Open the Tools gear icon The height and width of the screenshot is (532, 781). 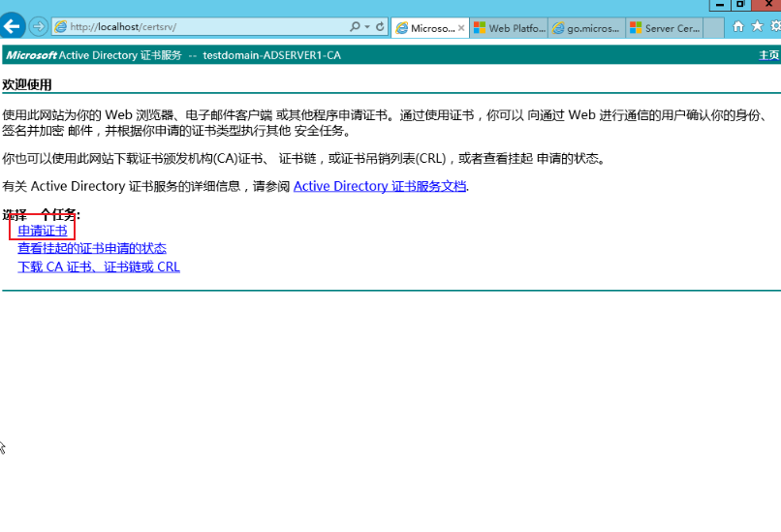click(x=776, y=26)
